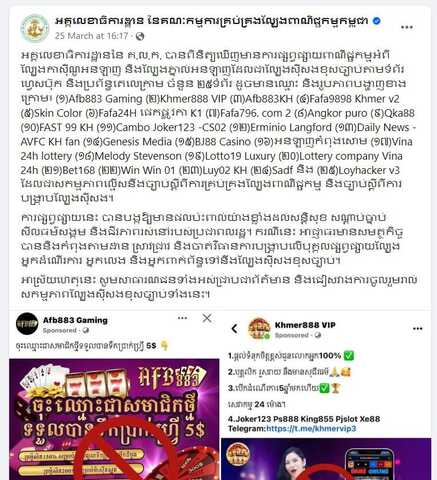Open the Khmer888 VIP post's three-dot menu

coord(418,329)
